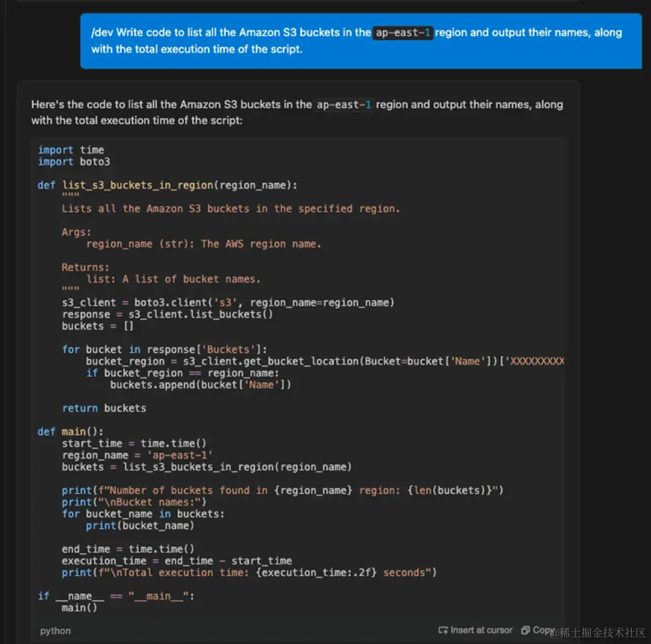Viewport: 651px width, 644px height.
Task: Click the 'start_time = time.time()' line
Action: [134, 443]
